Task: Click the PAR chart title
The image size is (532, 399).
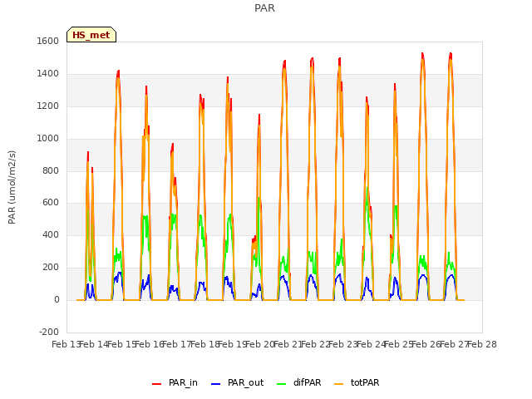Action: pos(264,8)
